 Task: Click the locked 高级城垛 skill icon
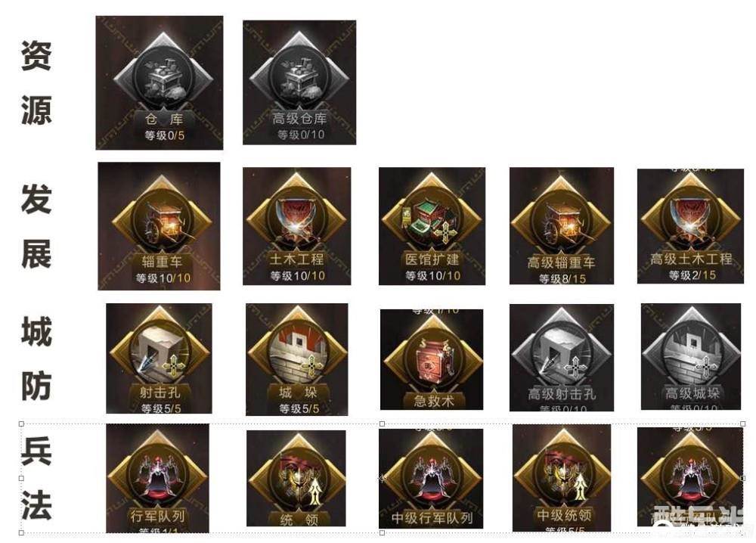tap(691, 357)
